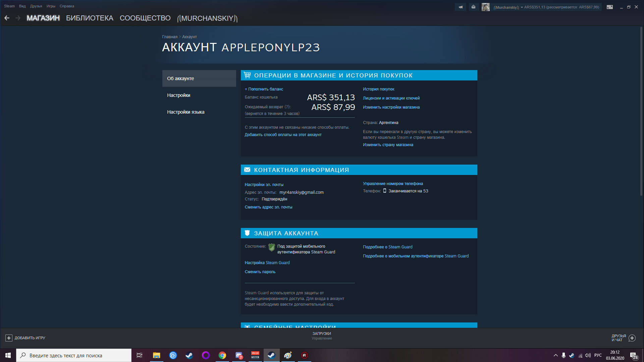Open Настройки эл. почты link
This screenshot has width=644, height=362.
click(264, 185)
